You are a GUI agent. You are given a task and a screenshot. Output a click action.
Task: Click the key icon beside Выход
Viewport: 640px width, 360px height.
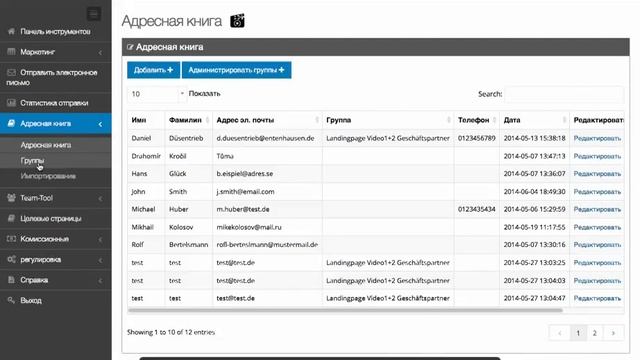11,300
